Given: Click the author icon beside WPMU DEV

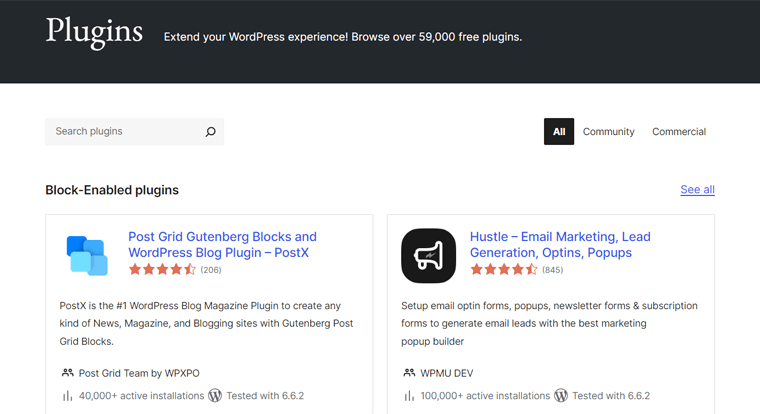Looking at the screenshot, I should click(409, 373).
